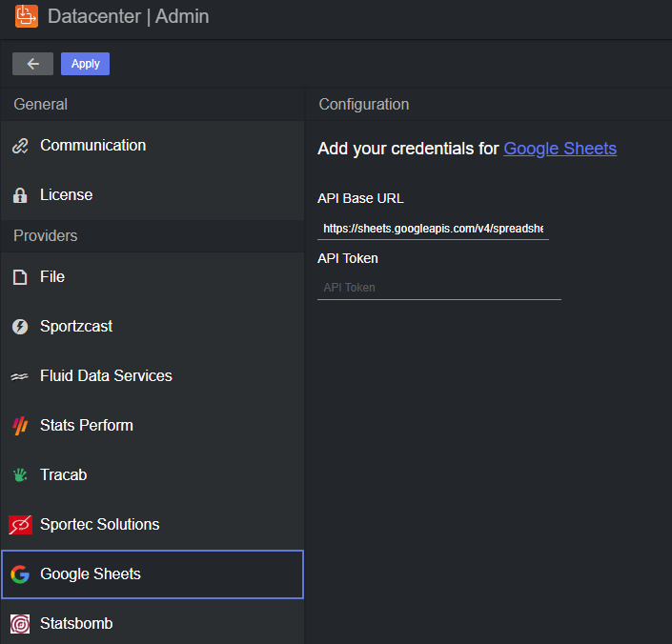The image size is (672, 644).
Task: Open the Google Sheets hyperlink
Action: [x=560, y=149]
